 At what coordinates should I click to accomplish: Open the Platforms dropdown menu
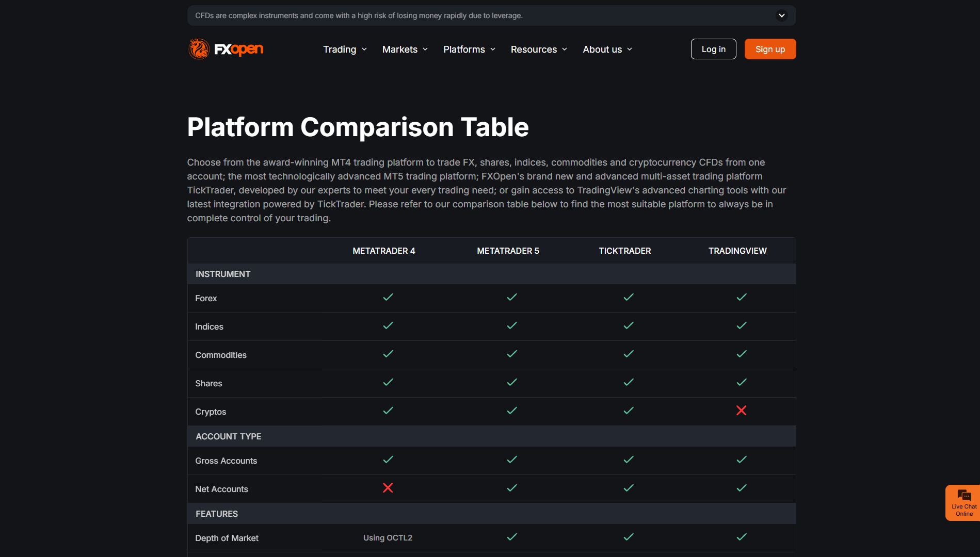tap(469, 50)
